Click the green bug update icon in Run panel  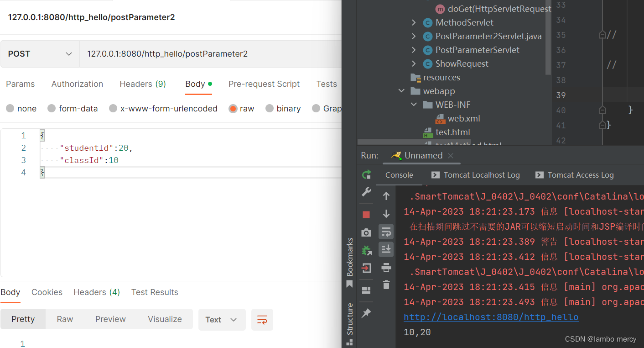click(x=366, y=250)
